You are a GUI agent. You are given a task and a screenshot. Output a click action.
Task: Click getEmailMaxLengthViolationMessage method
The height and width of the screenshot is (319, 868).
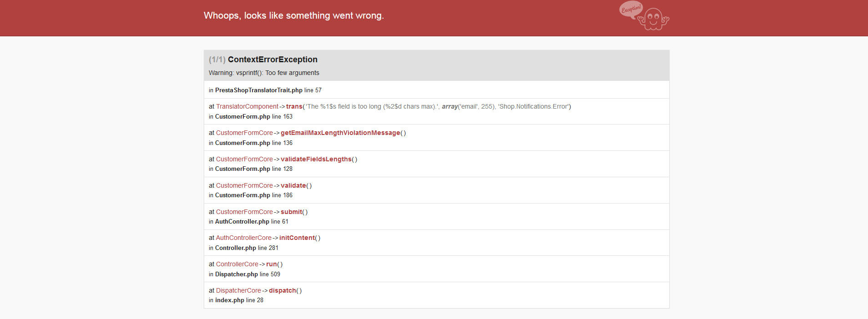340,133
